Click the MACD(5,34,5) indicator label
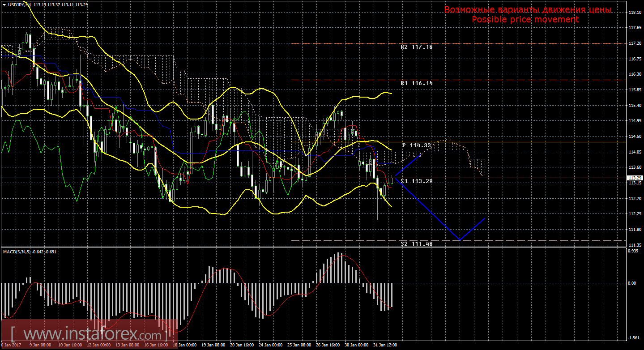Screen dimensions: 644x350 tap(18, 252)
